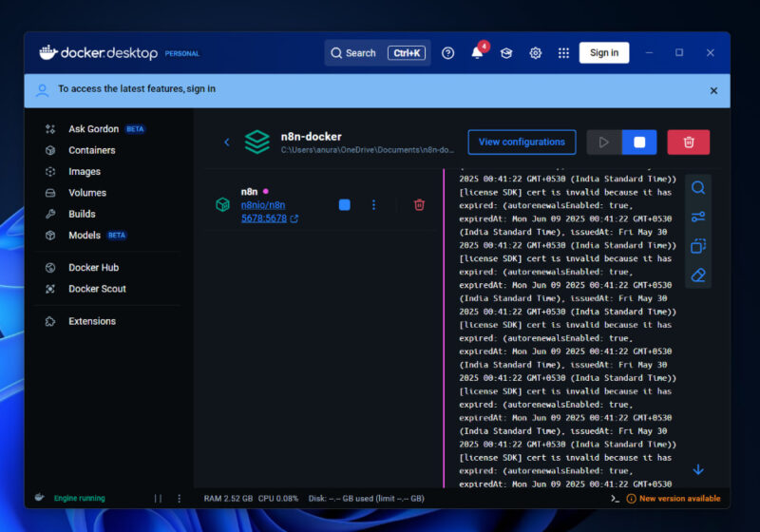Open the n8nio/n8n image link
This screenshot has height=532, width=760.
coord(263,205)
